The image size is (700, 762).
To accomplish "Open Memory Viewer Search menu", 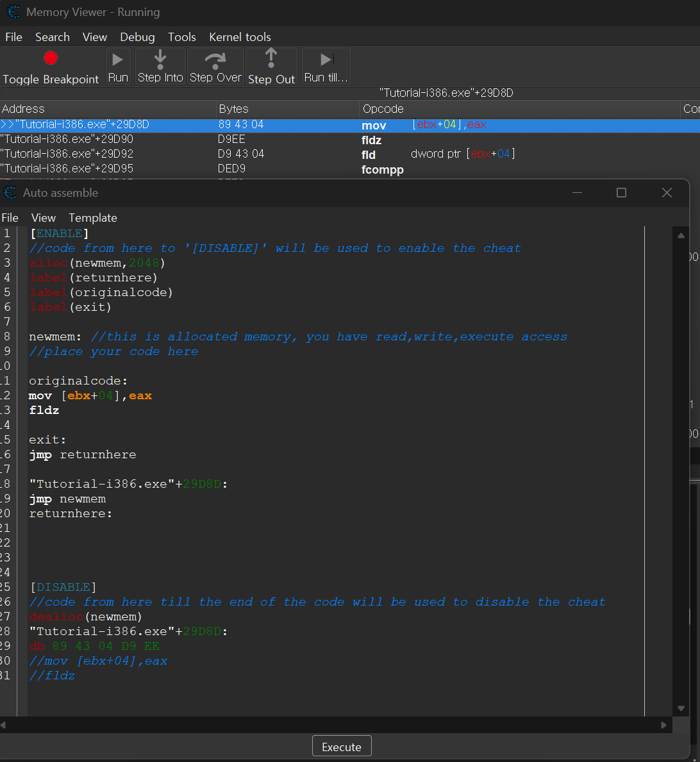I will pyautogui.click(x=52, y=37).
